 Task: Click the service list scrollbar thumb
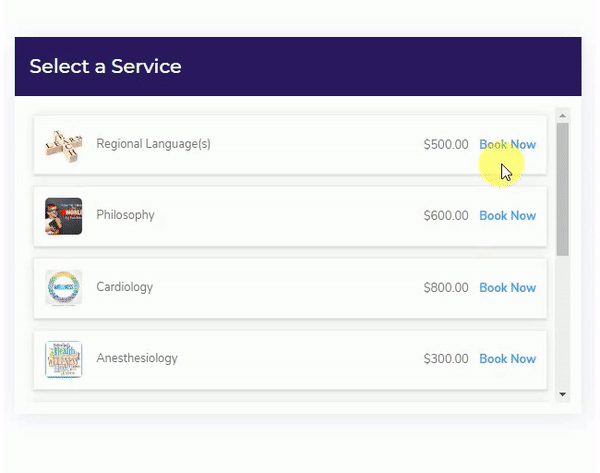click(562, 189)
